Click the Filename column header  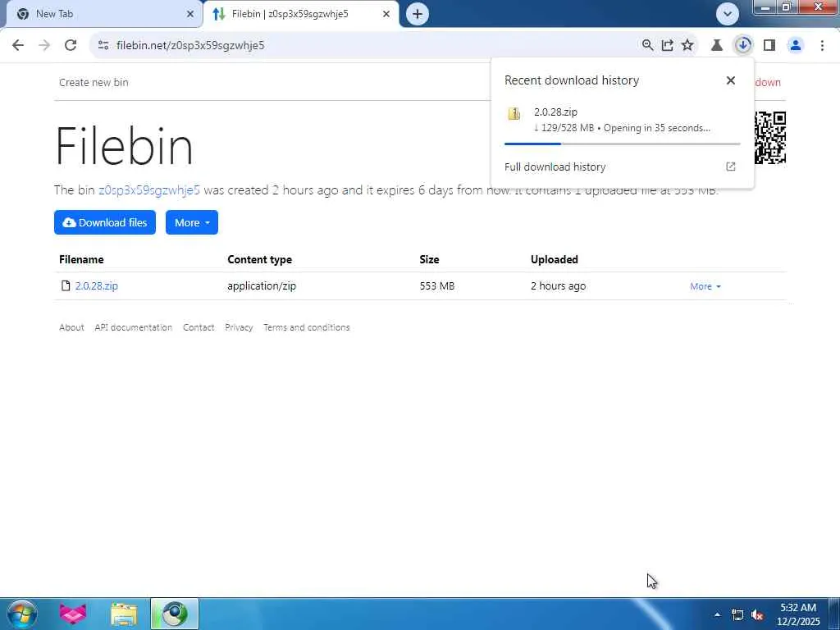pyautogui.click(x=81, y=260)
